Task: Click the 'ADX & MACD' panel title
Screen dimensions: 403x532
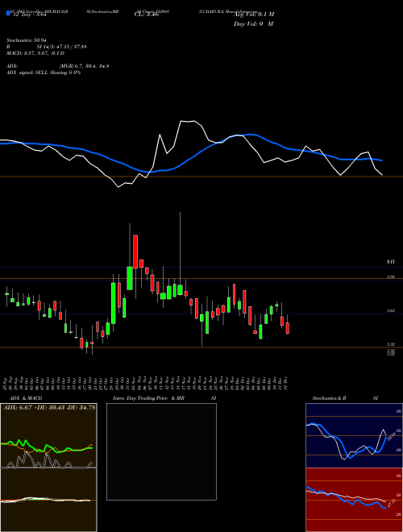Action: pos(26,398)
